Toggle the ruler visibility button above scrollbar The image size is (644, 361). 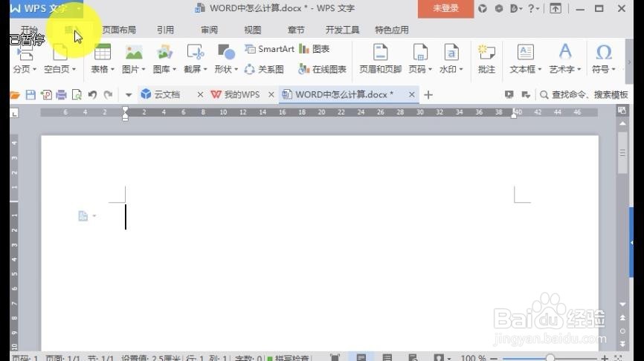622,111
